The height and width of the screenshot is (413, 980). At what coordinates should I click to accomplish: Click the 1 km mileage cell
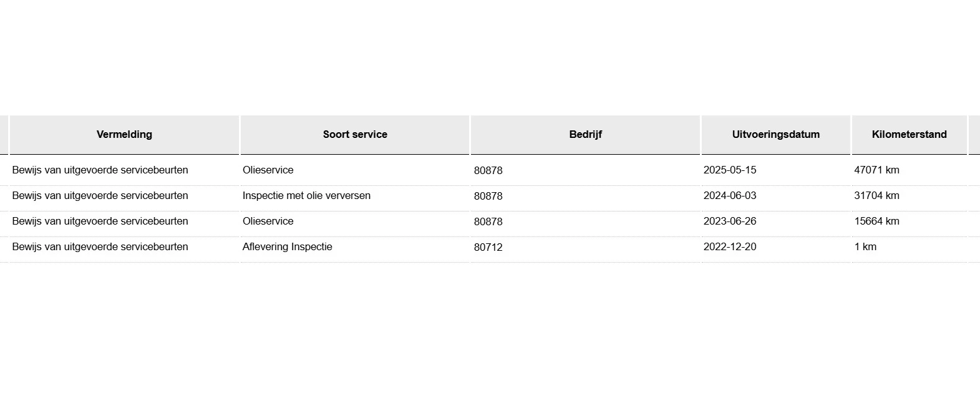[865, 246]
